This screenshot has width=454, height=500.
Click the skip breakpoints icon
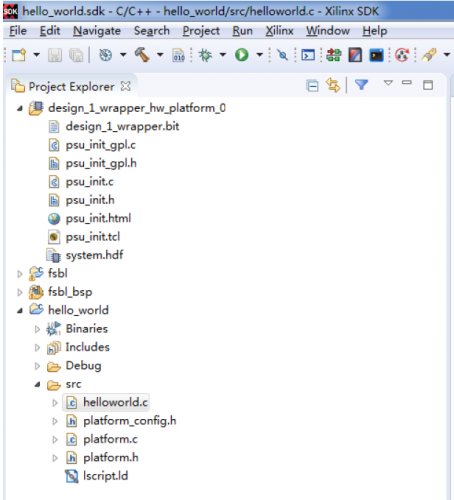[x=283, y=55]
